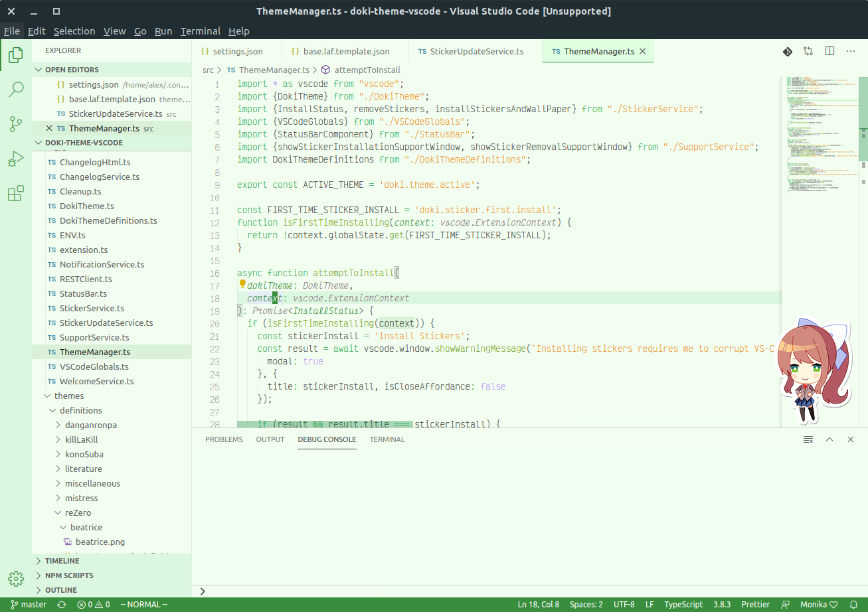Change indentation via Spaces: 2
868x612 pixels.
[586, 605]
